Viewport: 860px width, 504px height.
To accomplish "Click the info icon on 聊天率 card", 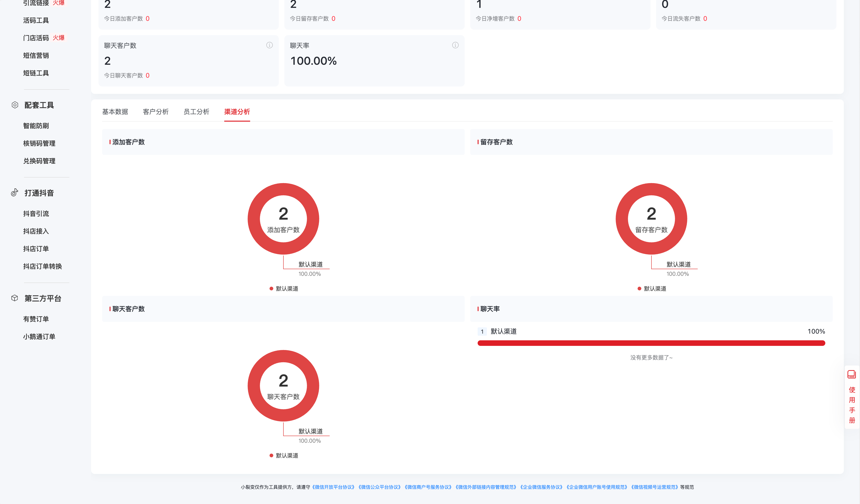I will click(x=455, y=45).
